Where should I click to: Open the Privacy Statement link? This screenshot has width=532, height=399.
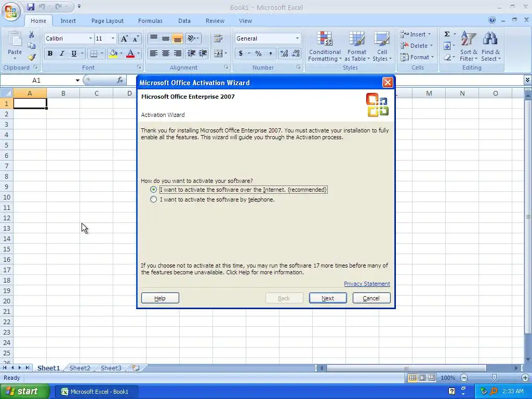(x=367, y=284)
